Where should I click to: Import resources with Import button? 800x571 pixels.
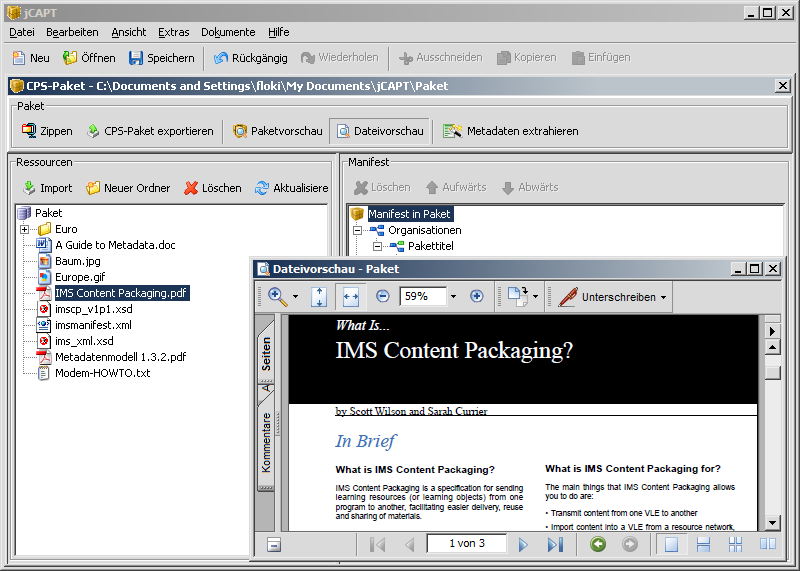click(47, 188)
